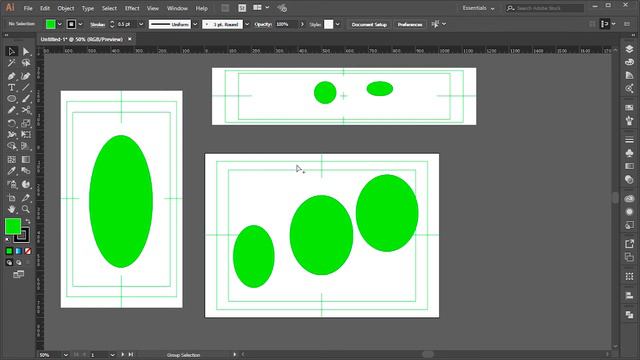
Task: Select the Blend tool
Action: pyautogui.click(x=26, y=171)
